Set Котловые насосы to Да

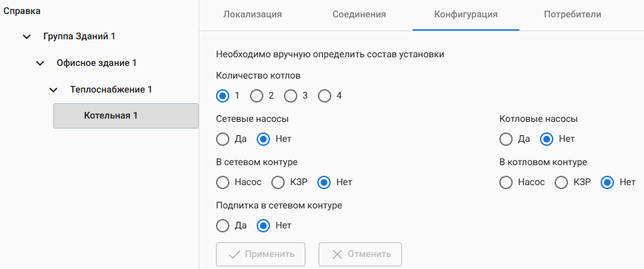[507, 139]
